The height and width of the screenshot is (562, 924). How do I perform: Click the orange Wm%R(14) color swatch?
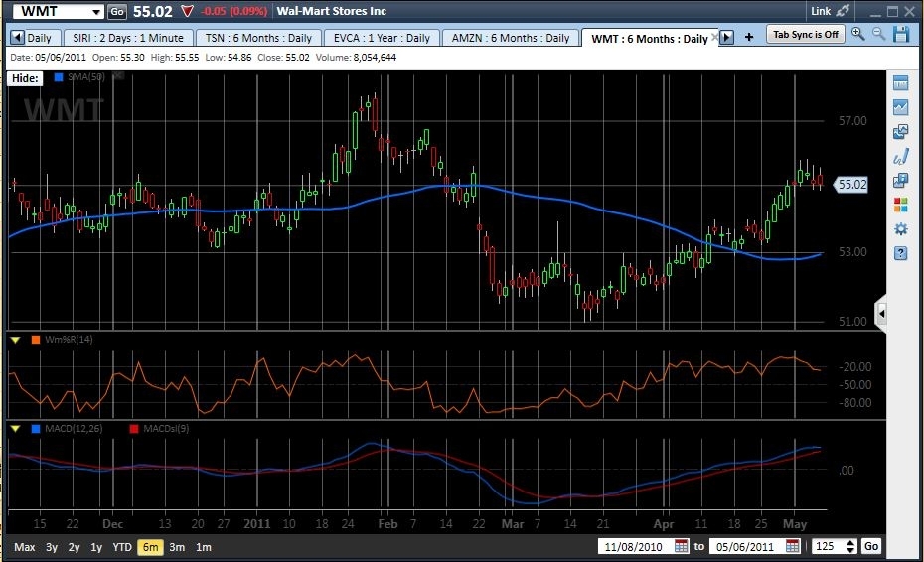pyautogui.click(x=36, y=340)
